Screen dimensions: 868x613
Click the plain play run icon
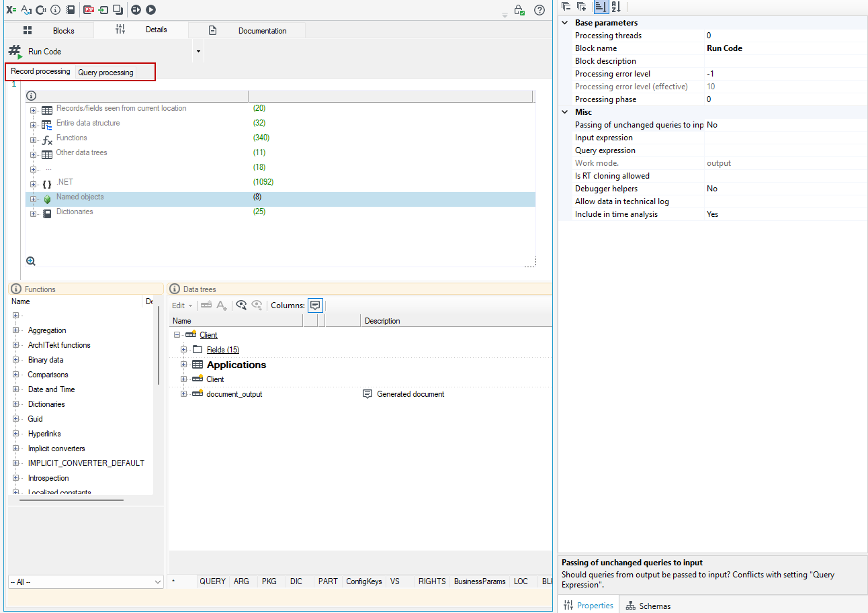click(151, 10)
